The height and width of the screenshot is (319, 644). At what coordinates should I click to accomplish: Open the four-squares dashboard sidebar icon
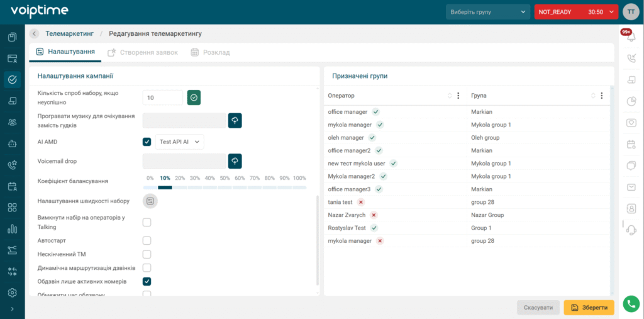click(13, 208)
